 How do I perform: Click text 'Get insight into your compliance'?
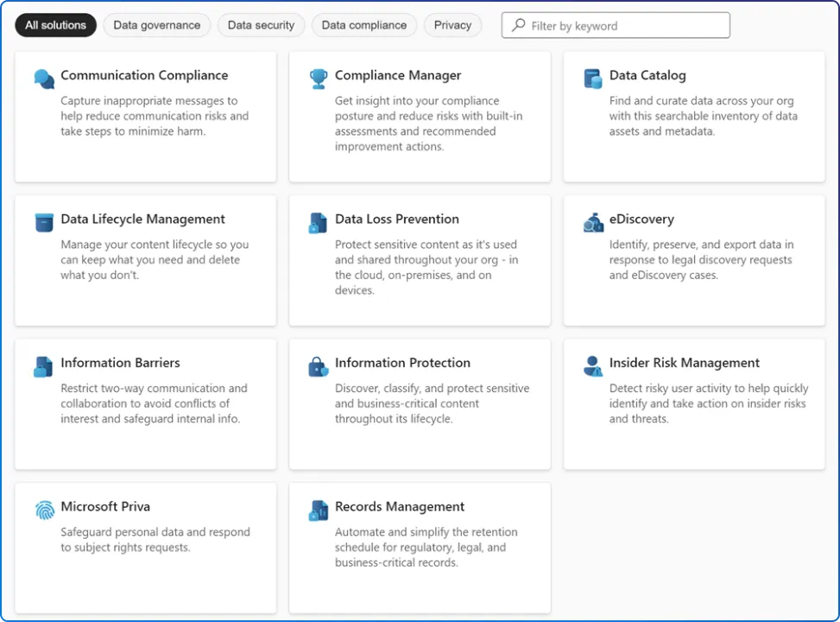417,101
